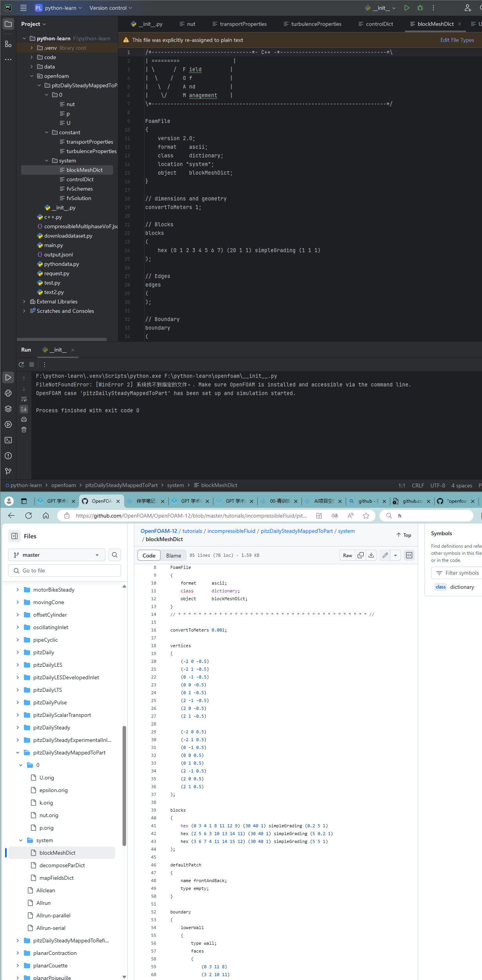The width and height of the screenshot is (482, 980).
Task: Open the PyCharm main hamburger menu
Action: 23,8
